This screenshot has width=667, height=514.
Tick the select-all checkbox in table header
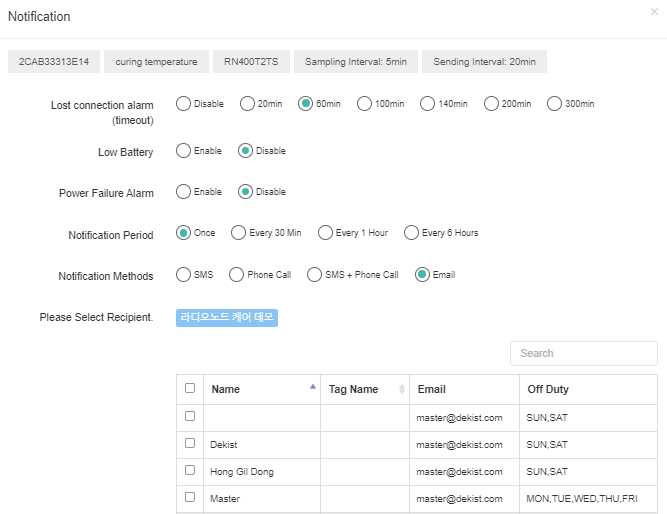[x=190, y=388]
